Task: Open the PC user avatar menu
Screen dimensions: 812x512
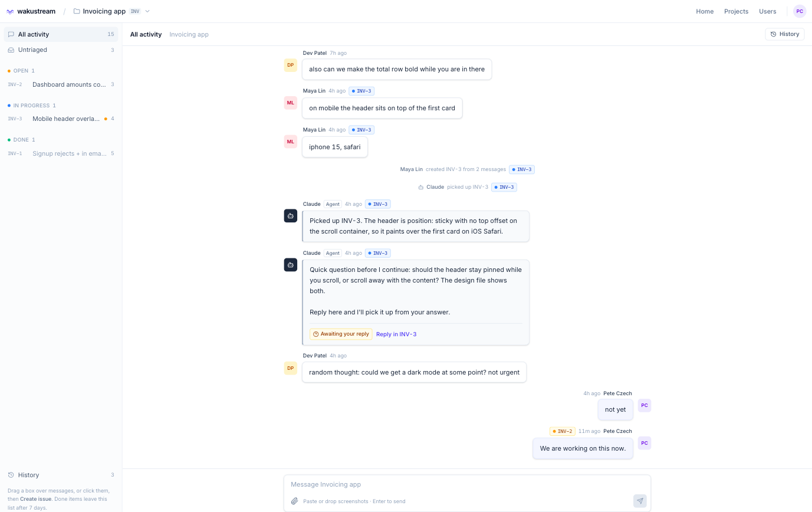Action: pyautogui.click(x=800, y=11)
